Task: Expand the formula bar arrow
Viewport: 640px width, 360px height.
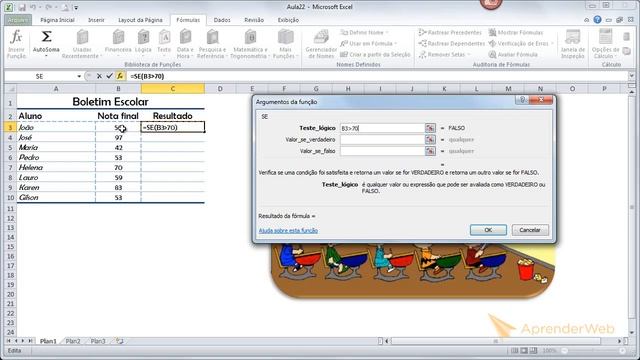Action: point(631,76)
